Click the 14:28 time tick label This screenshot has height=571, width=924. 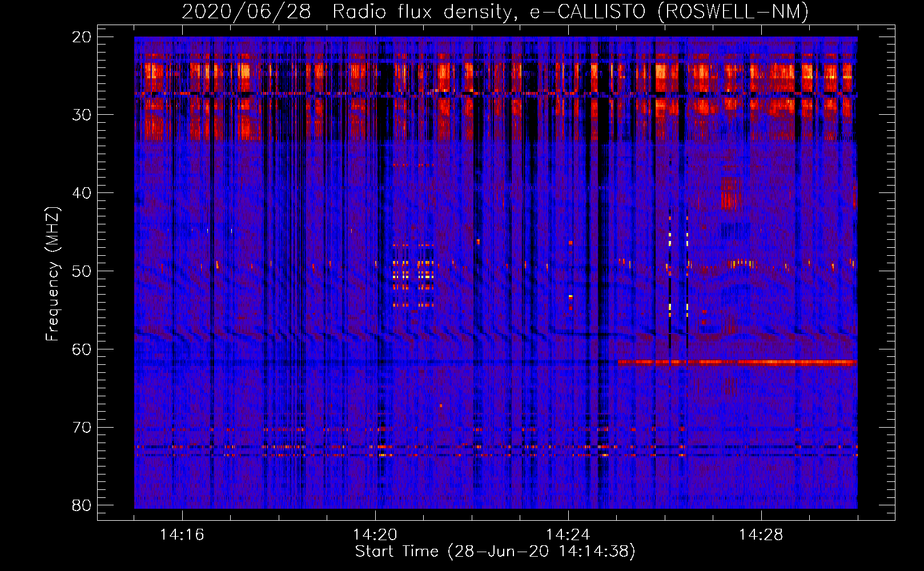click(761, 535)
